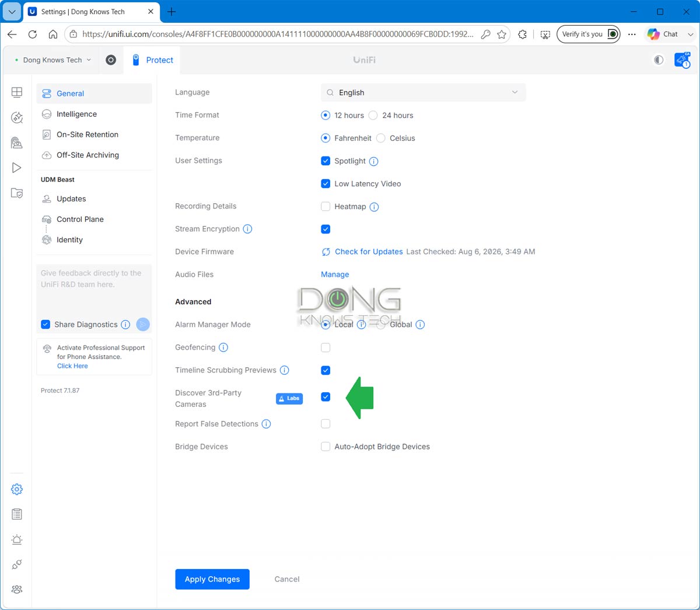Toggle Low Latency Video checkbox

coord(325,184)
